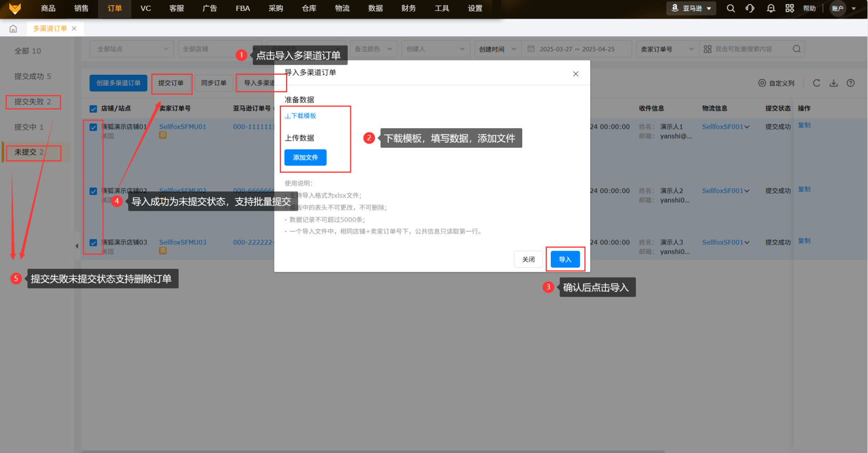This screenshot has height=453, width=868.
Task: Close the 多渠道订单 tab
Action: coord(74,29)
